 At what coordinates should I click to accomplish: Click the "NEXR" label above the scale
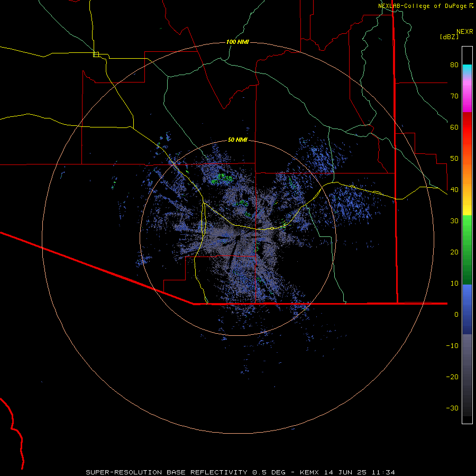coord(465,32)
